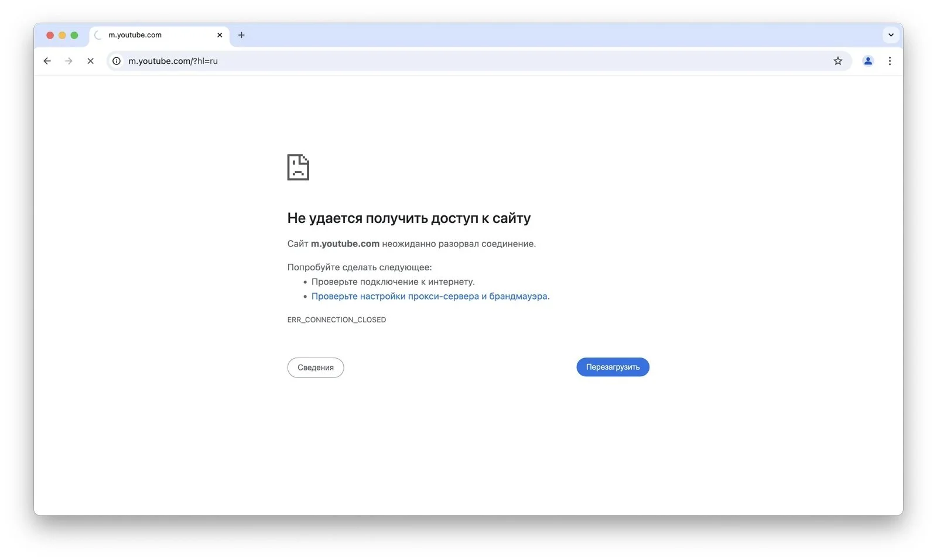
Task: Go back to the previous page
Action: 47,61
